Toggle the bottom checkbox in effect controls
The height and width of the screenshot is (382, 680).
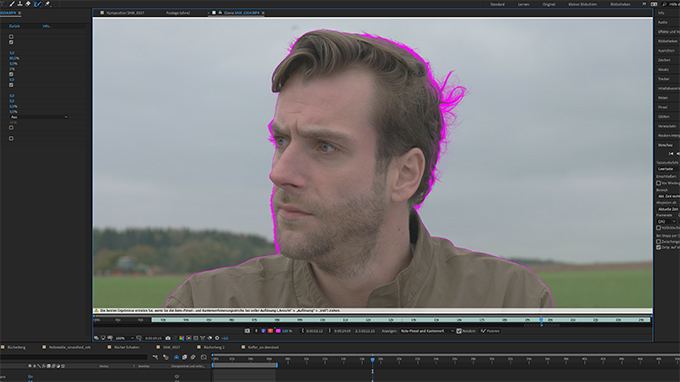coord(11,139)
